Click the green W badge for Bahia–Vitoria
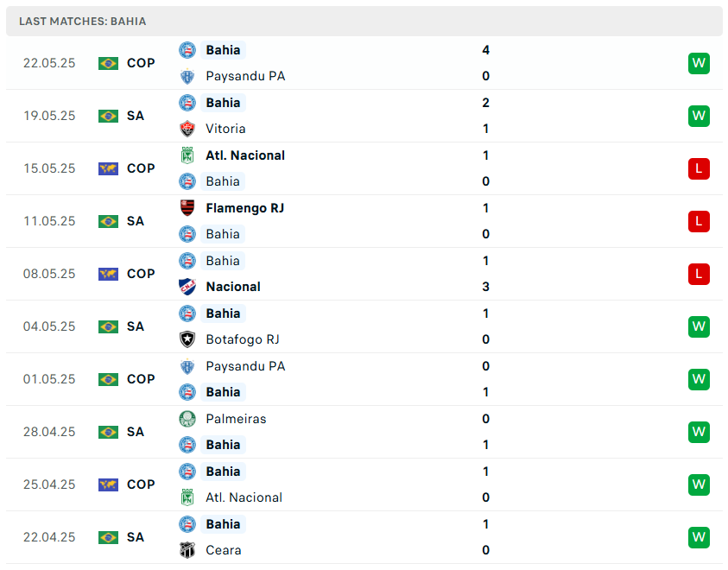Viewport: 728px width, 570px height. tap(699, 116)
